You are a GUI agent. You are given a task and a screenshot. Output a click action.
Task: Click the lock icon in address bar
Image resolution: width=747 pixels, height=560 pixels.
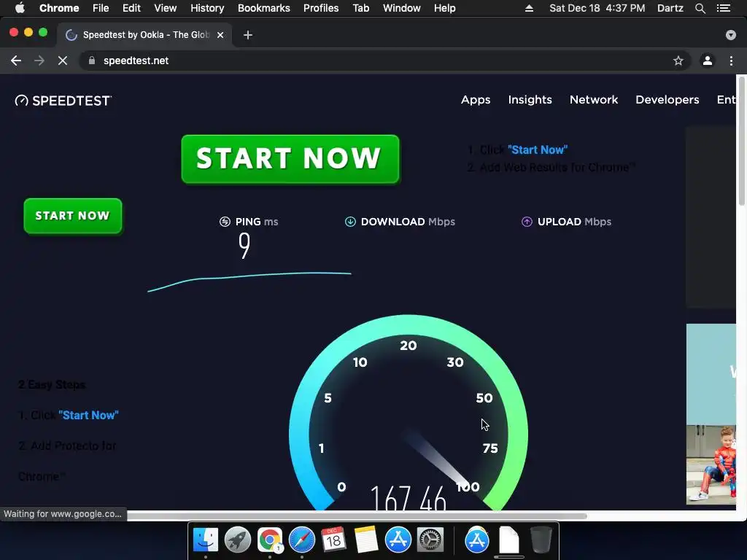(x=92, y=61)
